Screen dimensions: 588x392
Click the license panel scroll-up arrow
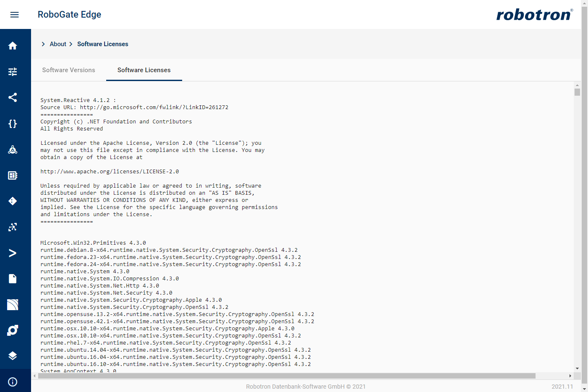click(x=577, y=85)
